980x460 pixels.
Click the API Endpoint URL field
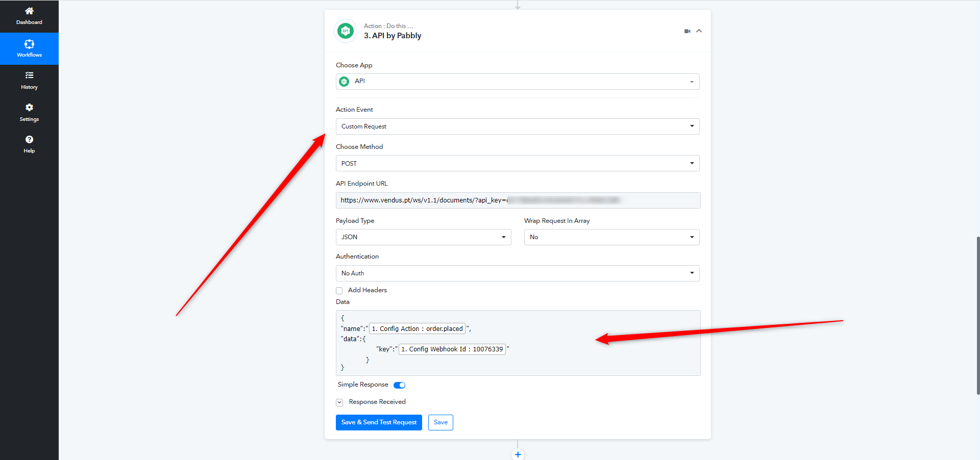pos(518,200)
